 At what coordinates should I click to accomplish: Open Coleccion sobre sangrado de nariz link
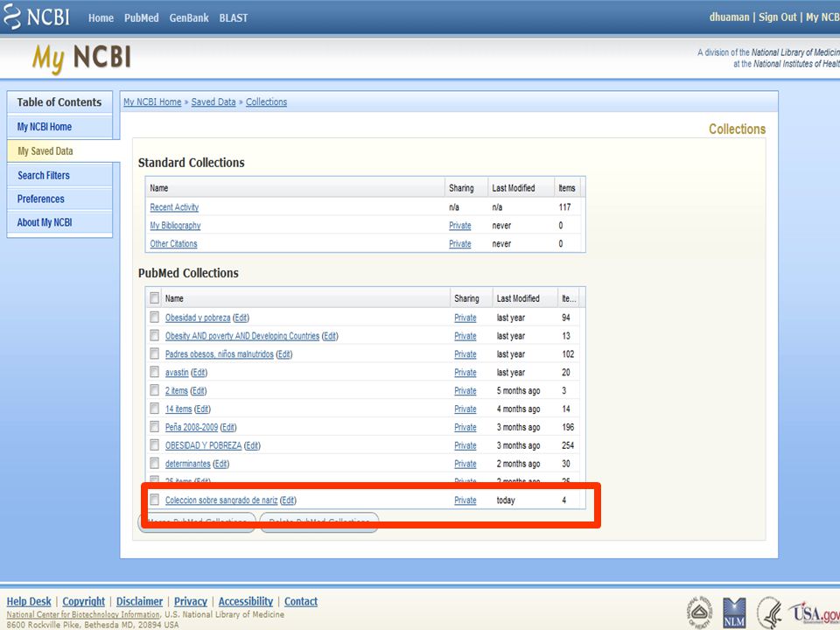click(x=221, y=500)
